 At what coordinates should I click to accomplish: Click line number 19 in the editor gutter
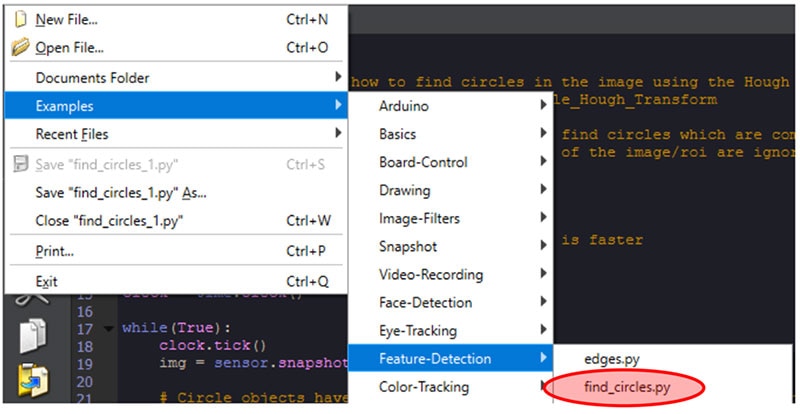[86, 362]
